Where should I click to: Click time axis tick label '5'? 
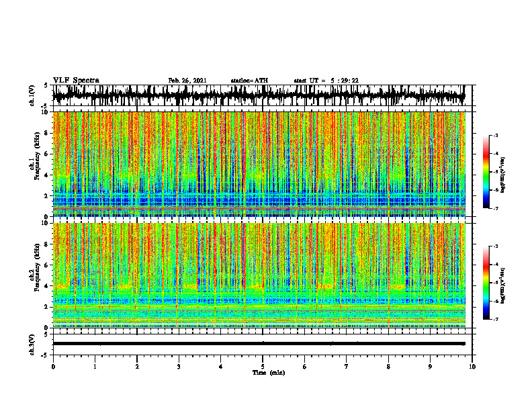(263, 367)
